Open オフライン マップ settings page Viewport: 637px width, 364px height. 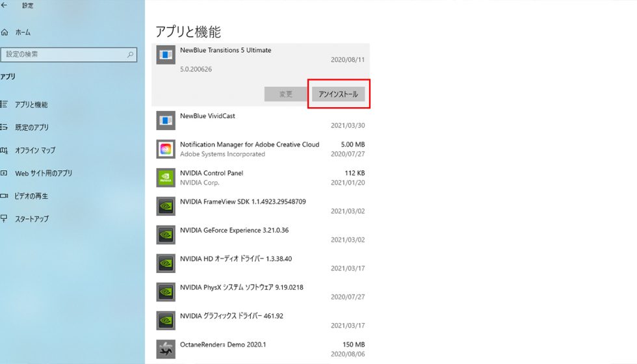click(35, 150)
